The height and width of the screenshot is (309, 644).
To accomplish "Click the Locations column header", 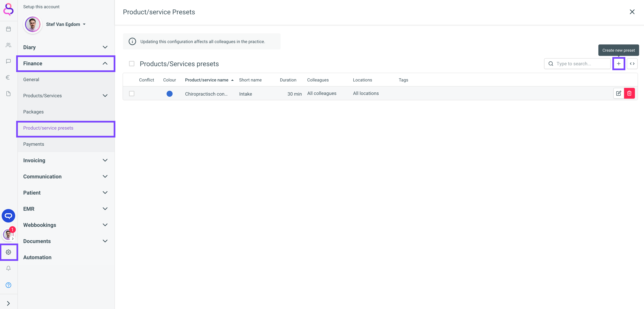I will (362, 80).
